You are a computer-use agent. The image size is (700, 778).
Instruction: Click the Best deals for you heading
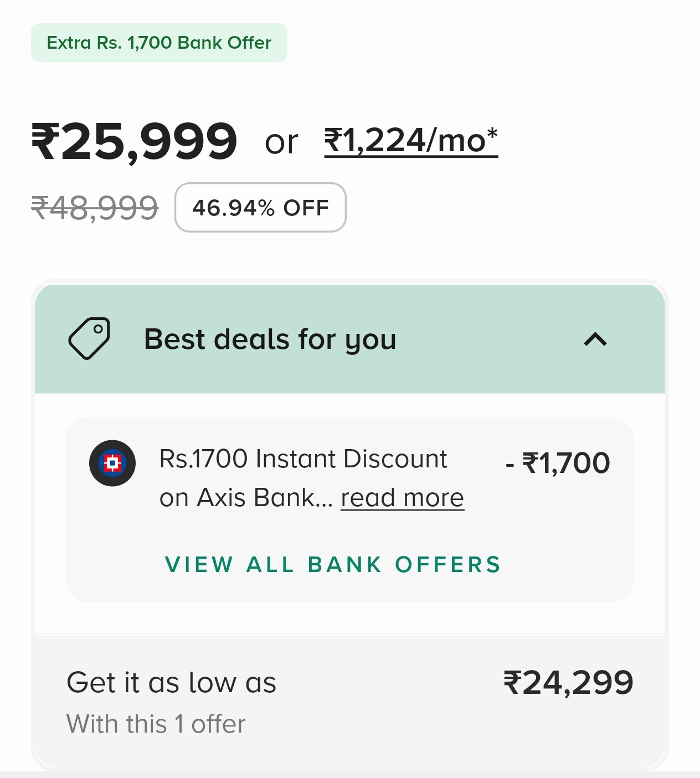(x=270, y=339)
